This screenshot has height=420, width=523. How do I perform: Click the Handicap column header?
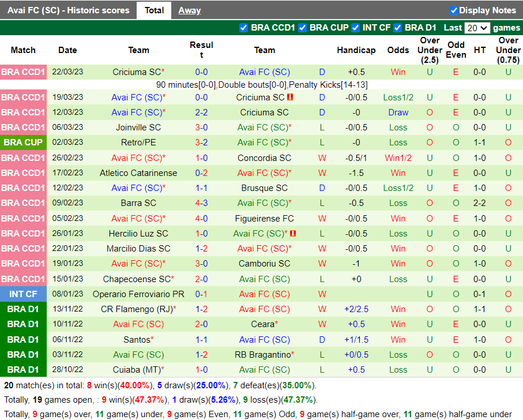[x=356, y=50]
